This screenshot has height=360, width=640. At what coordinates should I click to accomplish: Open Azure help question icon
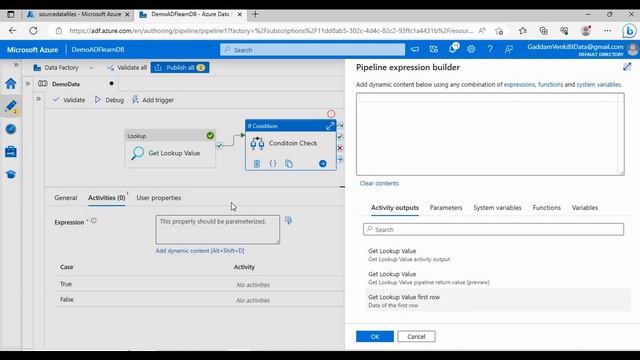[x=490, y=49]
